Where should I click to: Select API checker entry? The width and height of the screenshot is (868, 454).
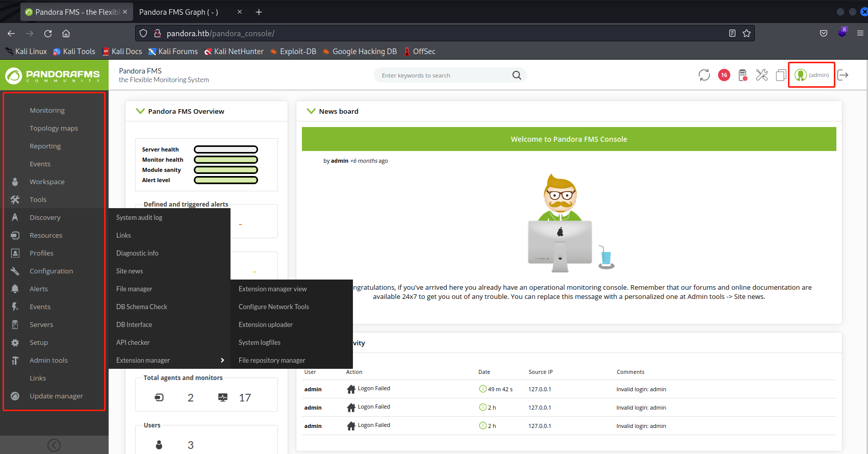coord(133,342)
